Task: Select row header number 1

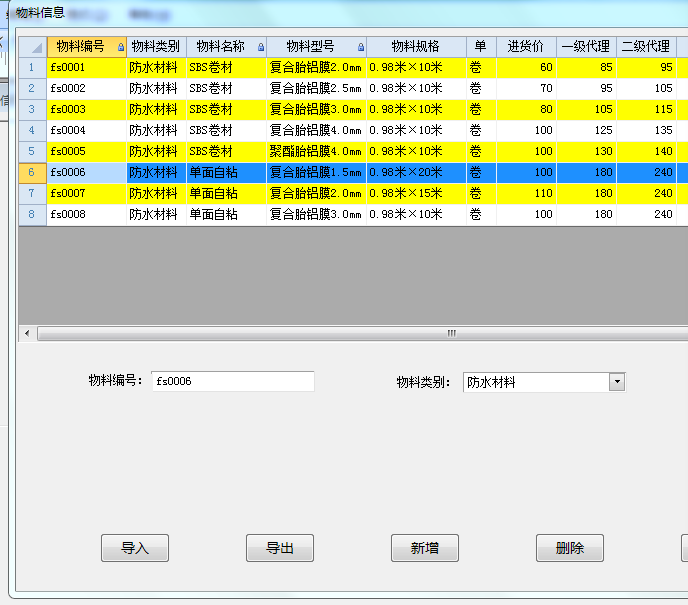Action: coord(32,68)
